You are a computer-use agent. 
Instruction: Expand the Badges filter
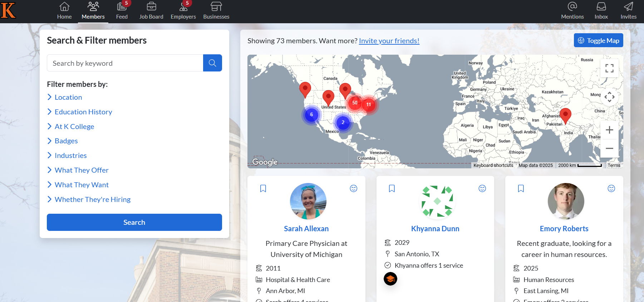63,141
